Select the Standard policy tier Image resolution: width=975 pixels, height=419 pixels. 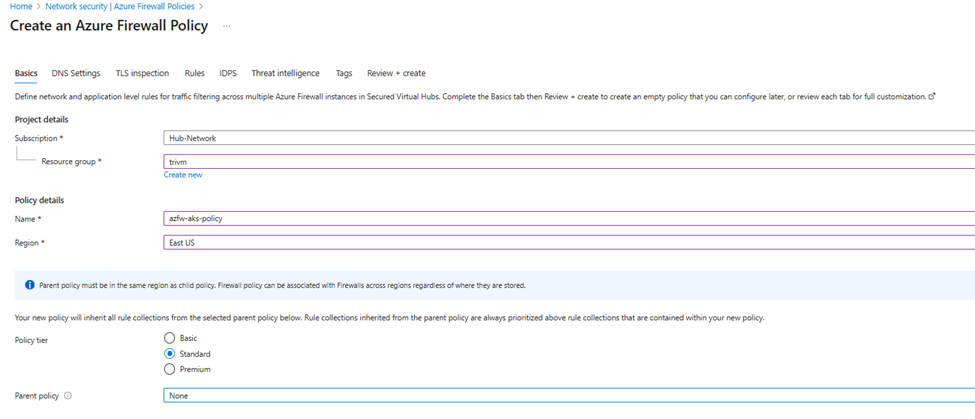click(169, 354)
